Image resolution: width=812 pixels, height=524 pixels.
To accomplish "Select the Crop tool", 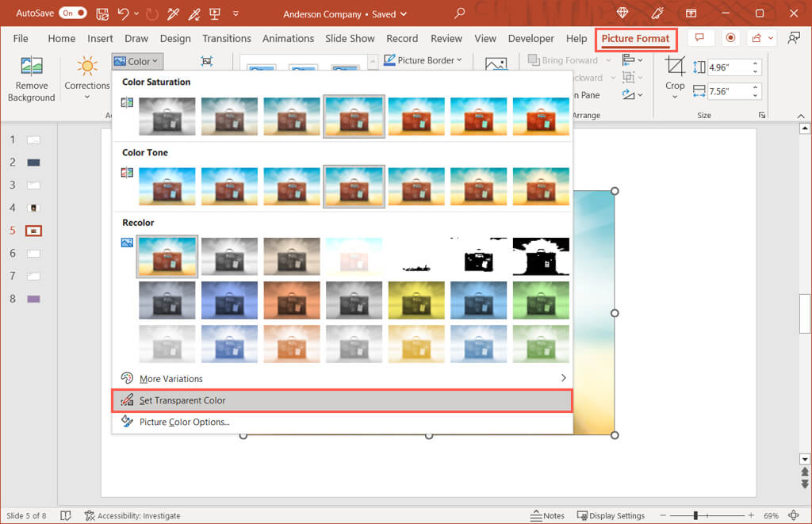I will (675, 78).
